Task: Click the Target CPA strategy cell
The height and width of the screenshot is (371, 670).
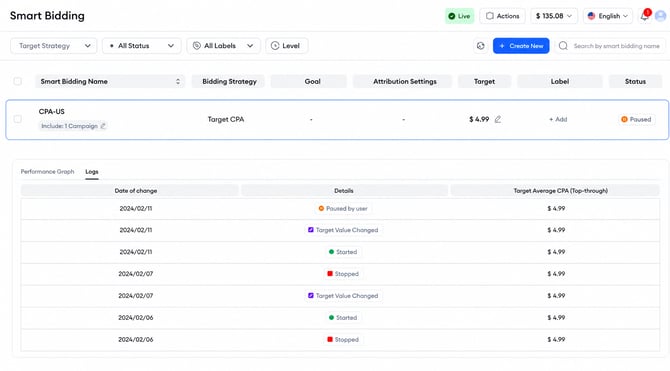Action: tap(226, 119)
